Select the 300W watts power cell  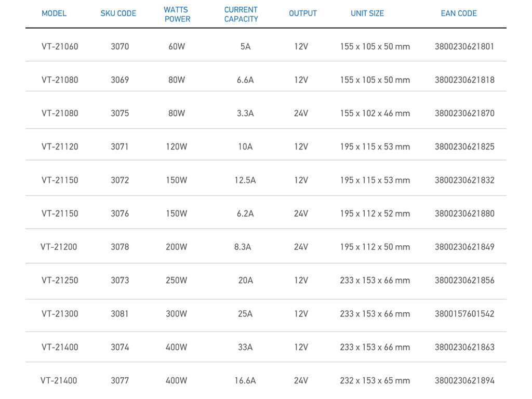tap(177, 313)
